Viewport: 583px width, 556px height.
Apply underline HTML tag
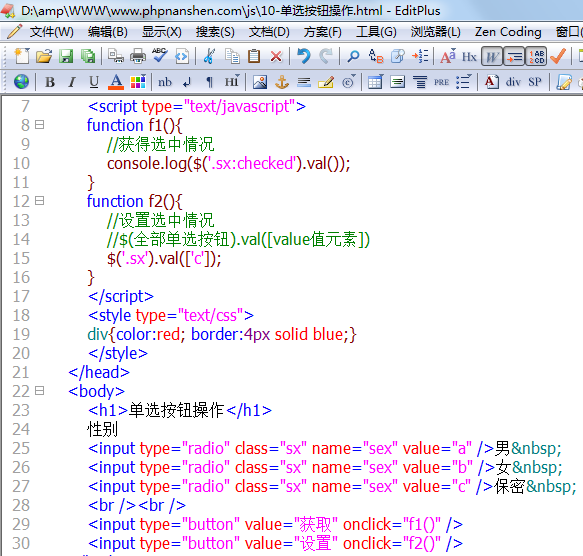94,82
